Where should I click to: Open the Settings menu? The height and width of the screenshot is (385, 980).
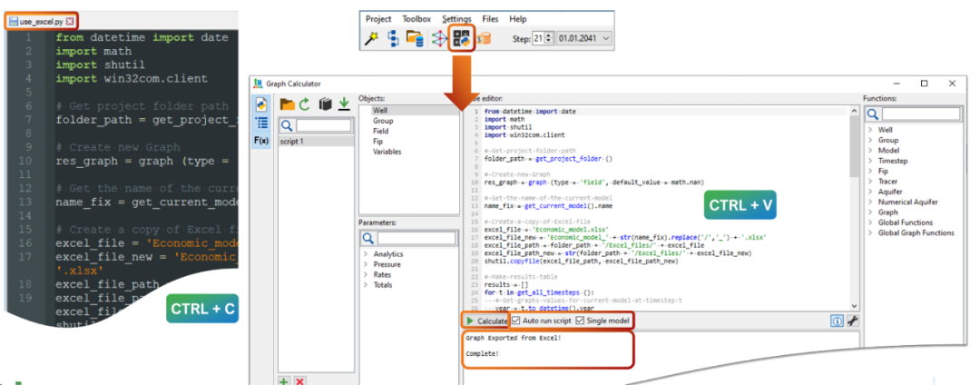click(456, 18)
